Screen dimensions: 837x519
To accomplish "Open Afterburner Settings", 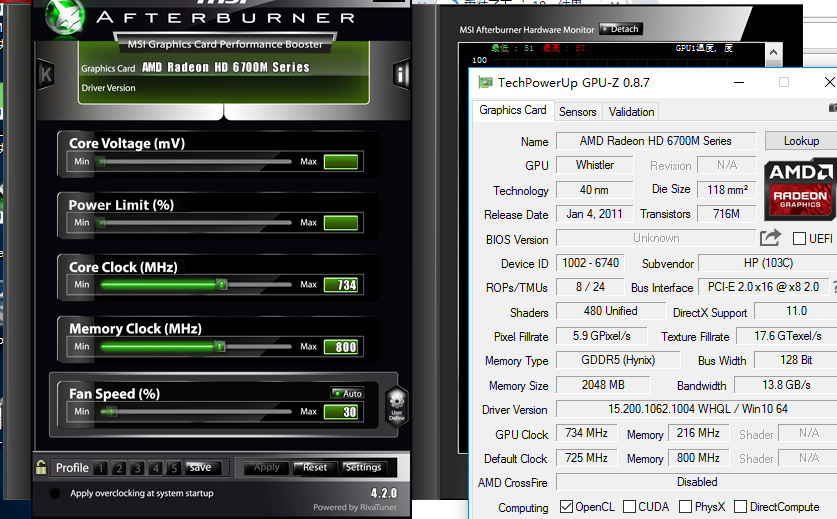I will [x=363, y=468].
